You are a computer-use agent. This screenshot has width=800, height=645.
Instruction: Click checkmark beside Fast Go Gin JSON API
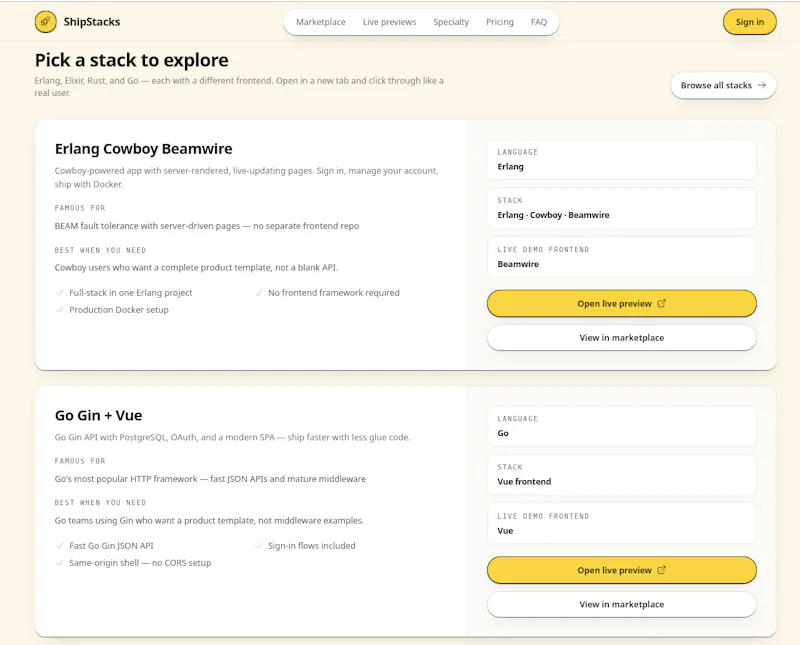click(59, 546)
